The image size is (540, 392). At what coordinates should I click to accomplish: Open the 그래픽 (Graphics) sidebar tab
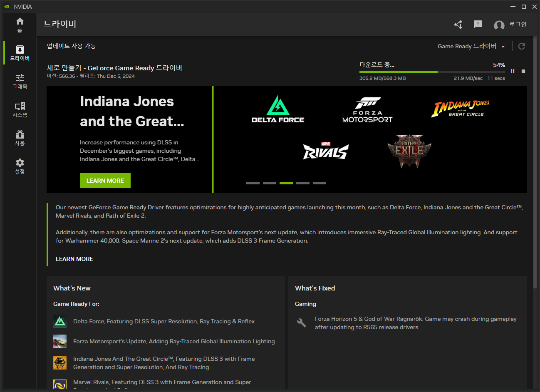coord(20,81)
